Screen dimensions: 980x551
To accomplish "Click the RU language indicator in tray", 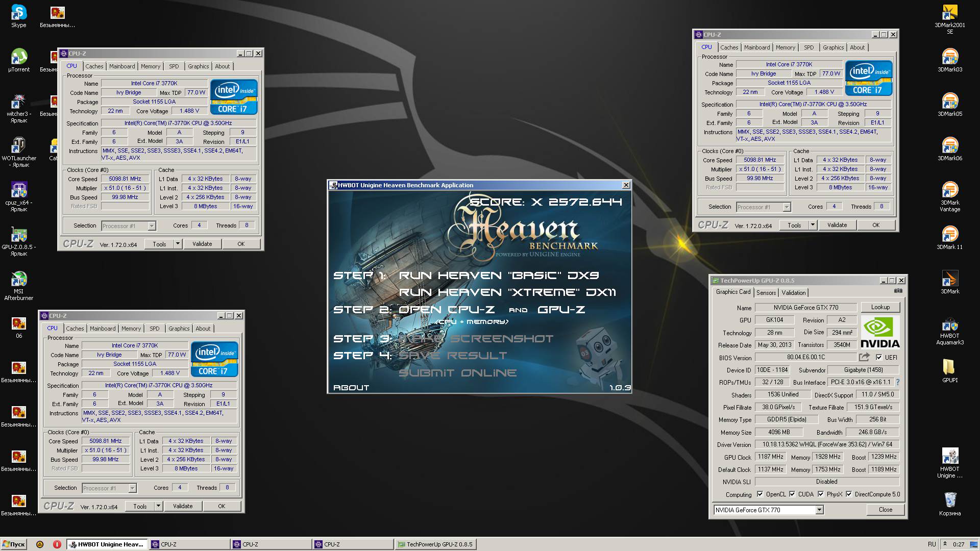I will pos(932,544).
